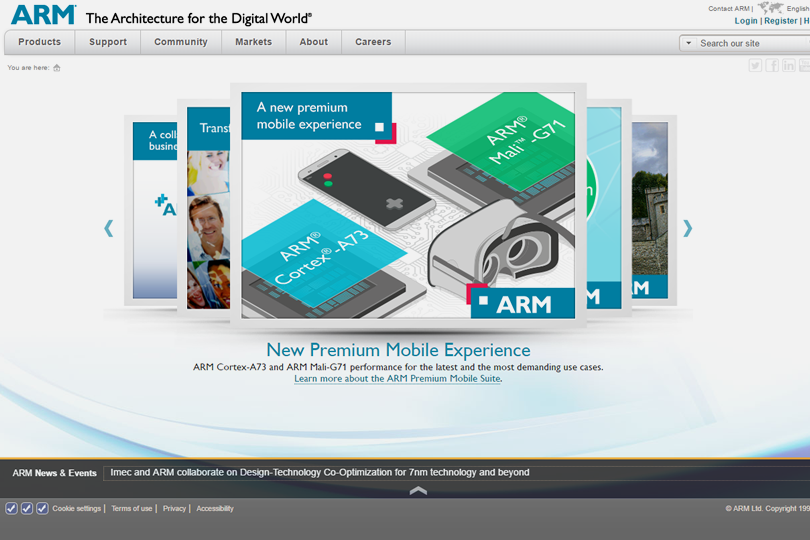Open the About menu
Image resolution: width=810 pixels, height=540 pixels.
[314, 42]
